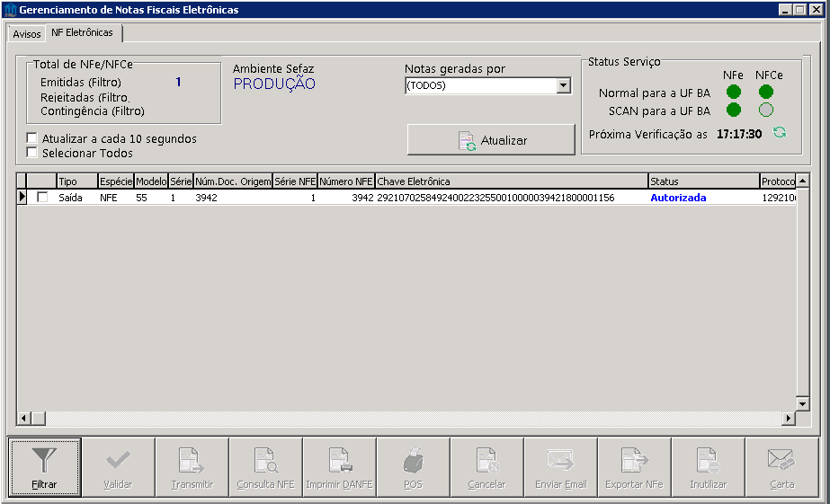Click the Atualizar button
The width and height of the screenshot is (830, 504).
click(x=491, y=140)
